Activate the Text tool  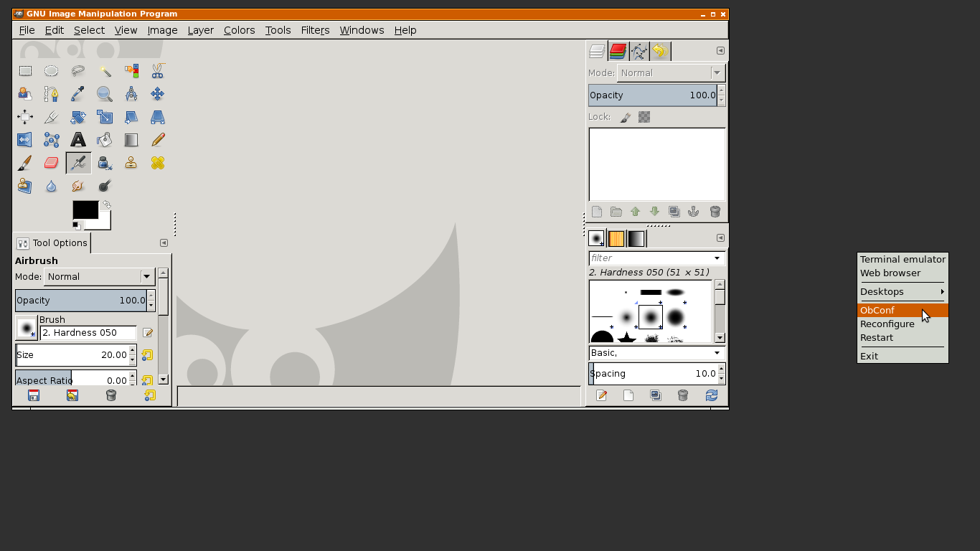pyautogui.click(x=78, y=140)
